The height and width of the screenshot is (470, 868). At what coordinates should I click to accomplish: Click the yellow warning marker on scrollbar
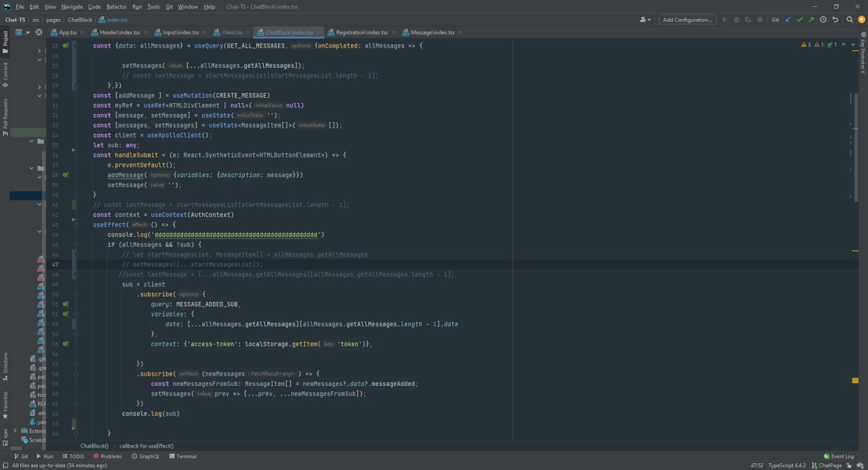point(855,380)
